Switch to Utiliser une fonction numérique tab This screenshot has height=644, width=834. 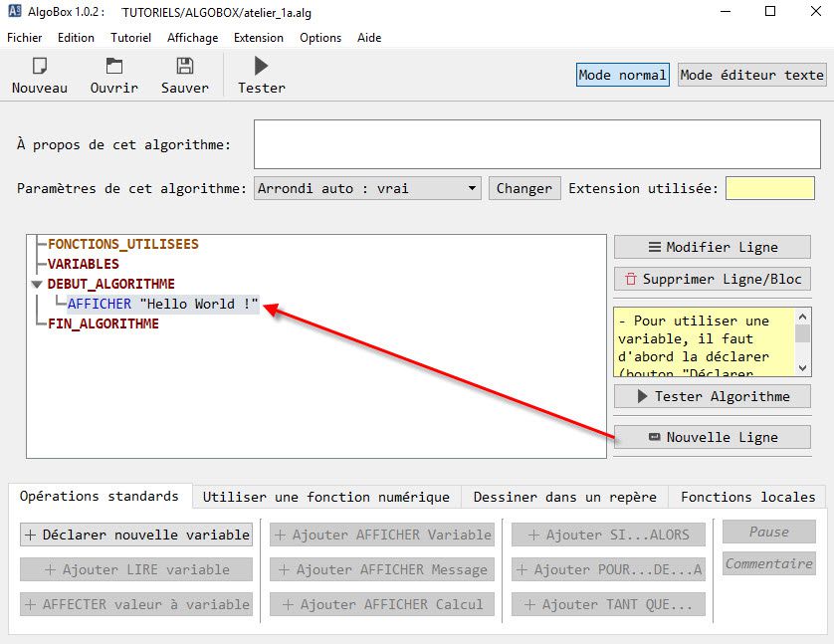click(x=326, y=498)
